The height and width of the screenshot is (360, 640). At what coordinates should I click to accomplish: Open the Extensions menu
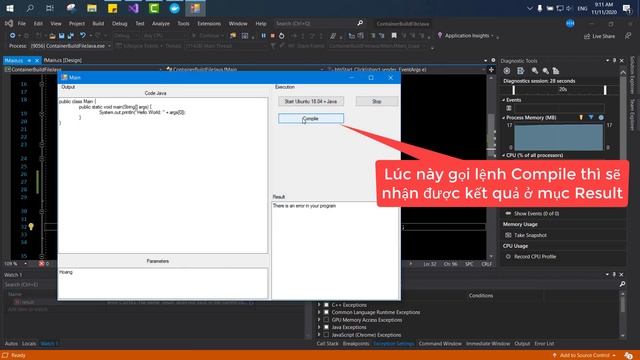(209, 24)
